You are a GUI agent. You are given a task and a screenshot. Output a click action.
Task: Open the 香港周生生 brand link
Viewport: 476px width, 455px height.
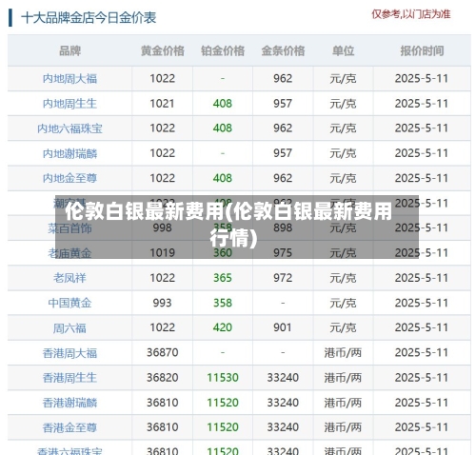point(69,378)
